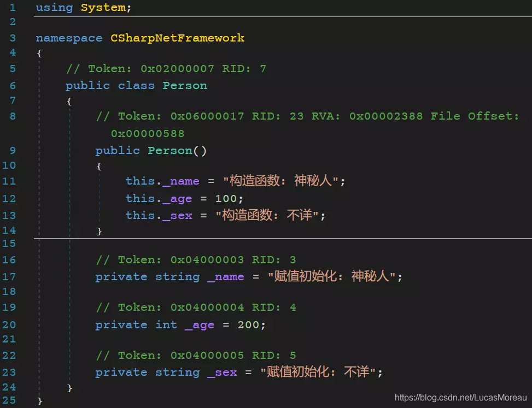Click the string "构造函数: 不详"
Screen dimensions: 532x408
(267, 215)
